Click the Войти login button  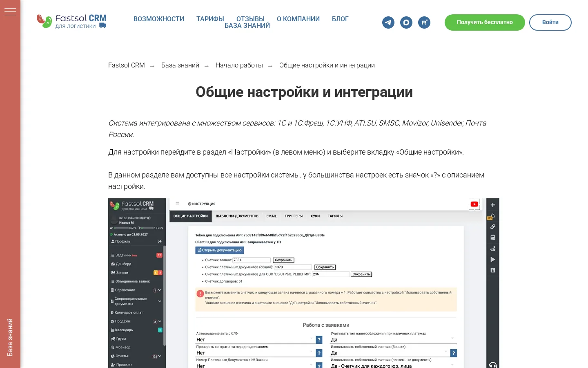click(550, 22)
